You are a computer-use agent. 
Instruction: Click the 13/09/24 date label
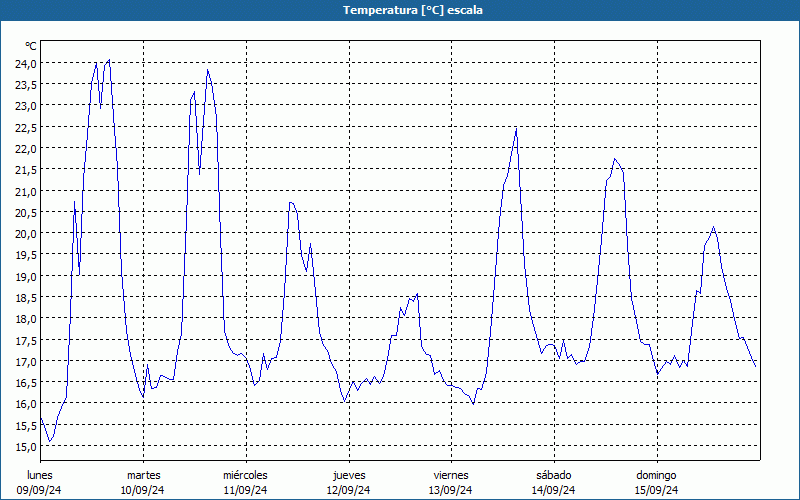click(x=451, y=490)
